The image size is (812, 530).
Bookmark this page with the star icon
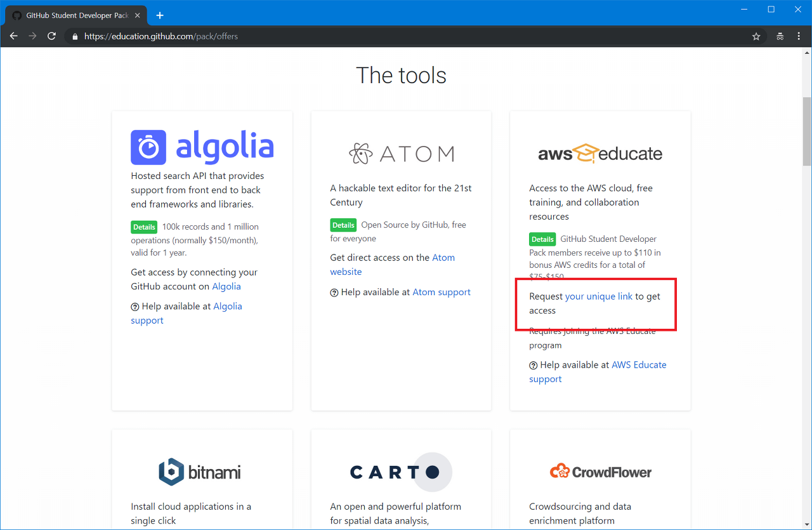tap(756, 36)
